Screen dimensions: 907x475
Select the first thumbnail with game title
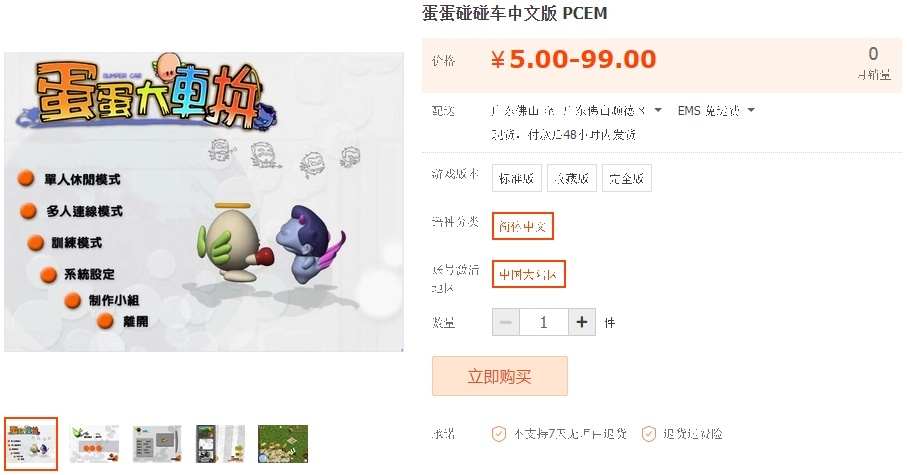pos(31,444)
